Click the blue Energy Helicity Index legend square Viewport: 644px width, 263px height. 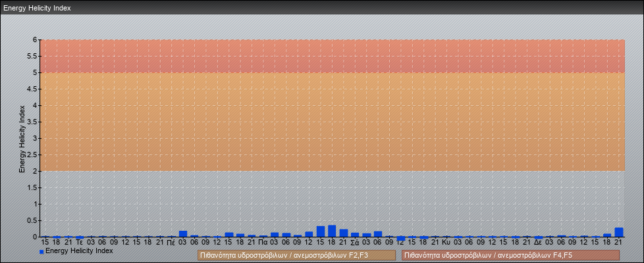41,252
